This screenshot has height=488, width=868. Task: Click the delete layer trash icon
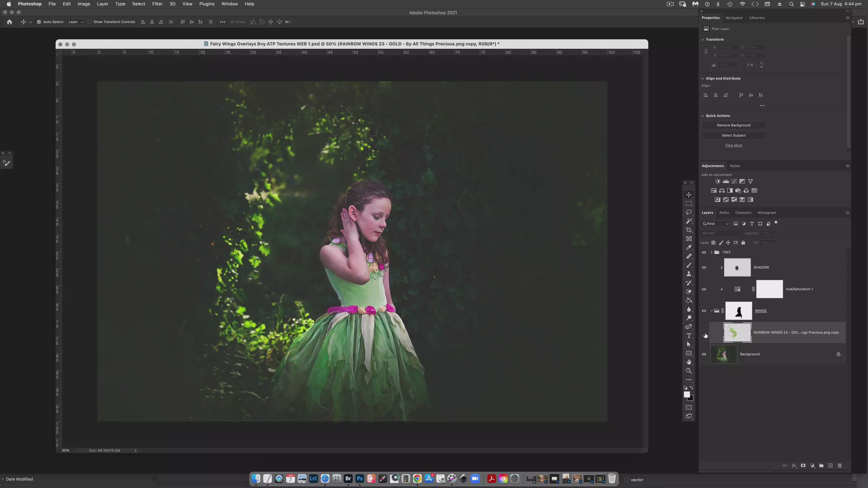coord(839,465)
